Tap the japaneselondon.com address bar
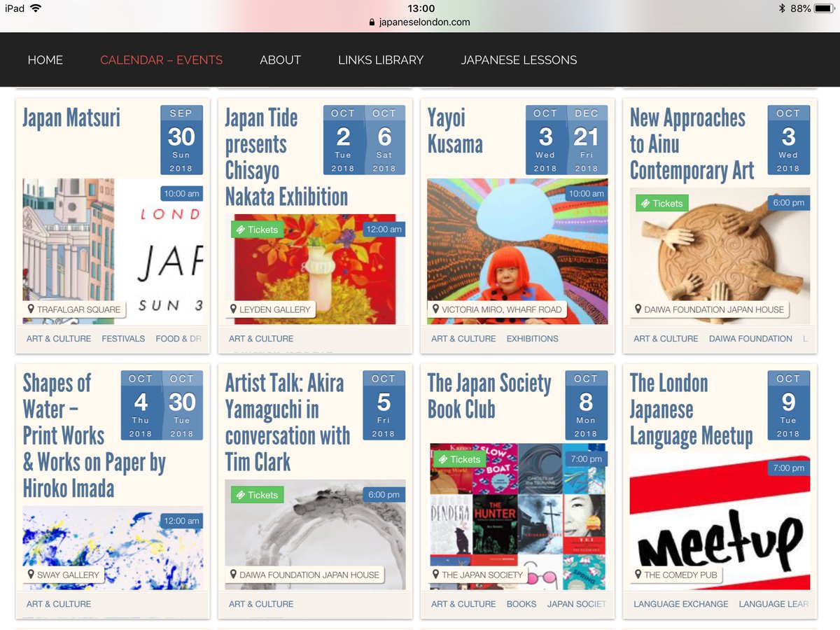 pos(420,22)
